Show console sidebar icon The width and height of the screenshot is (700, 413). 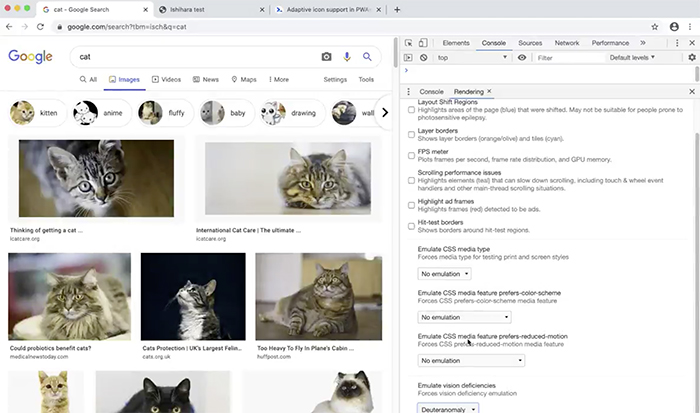click(408, 58)
